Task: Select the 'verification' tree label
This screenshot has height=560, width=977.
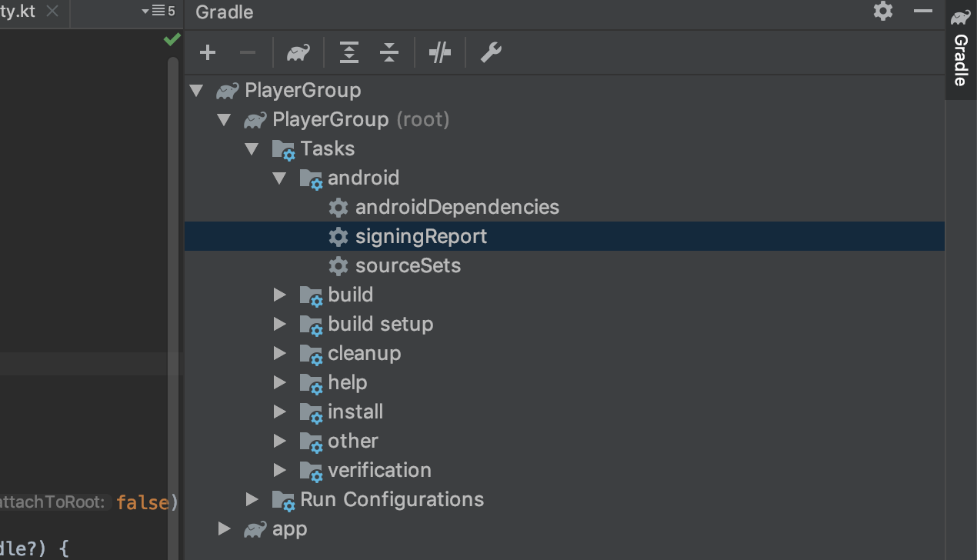Action: (x=379, y=470)
